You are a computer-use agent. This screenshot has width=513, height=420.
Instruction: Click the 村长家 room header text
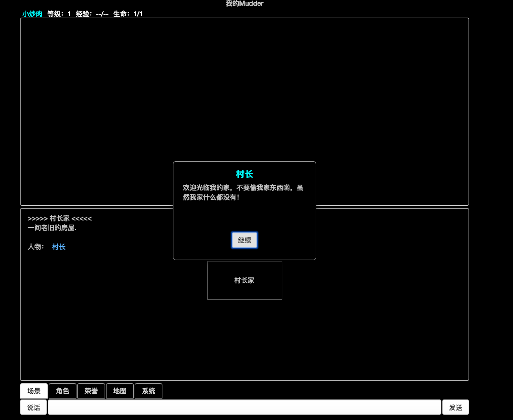(60, 218)
